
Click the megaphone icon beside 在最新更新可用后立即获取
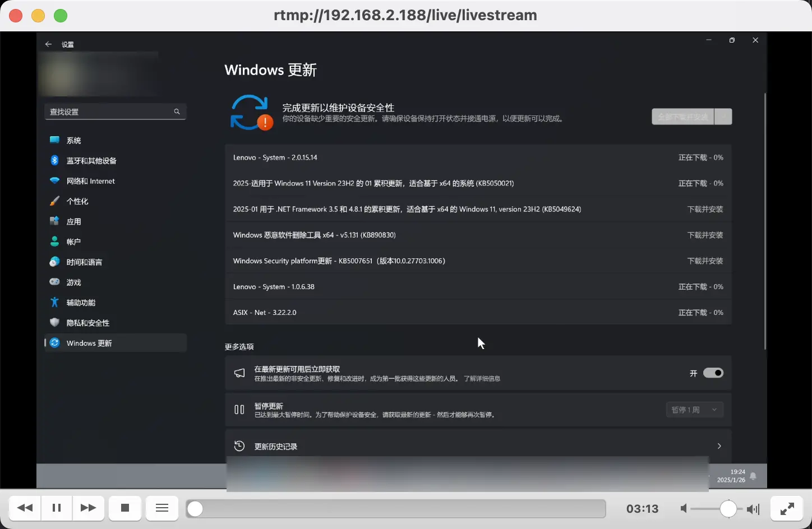pyautogui.click(x=239, y=373)
